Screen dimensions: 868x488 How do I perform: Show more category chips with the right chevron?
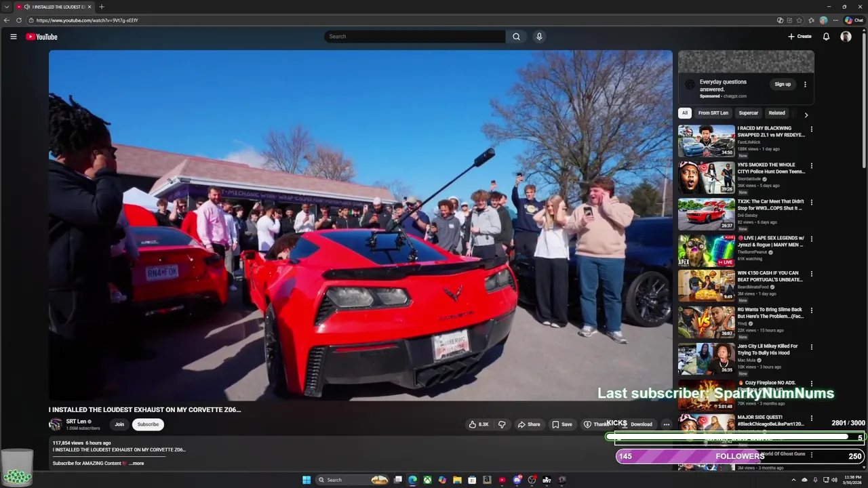pyautogui.click(x=806, y=115)
